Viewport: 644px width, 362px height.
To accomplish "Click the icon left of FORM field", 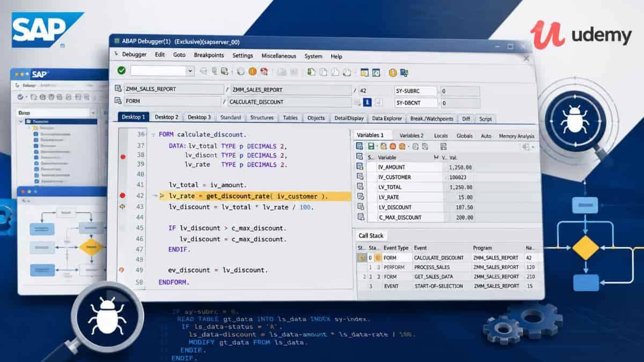I will point(118,101).
